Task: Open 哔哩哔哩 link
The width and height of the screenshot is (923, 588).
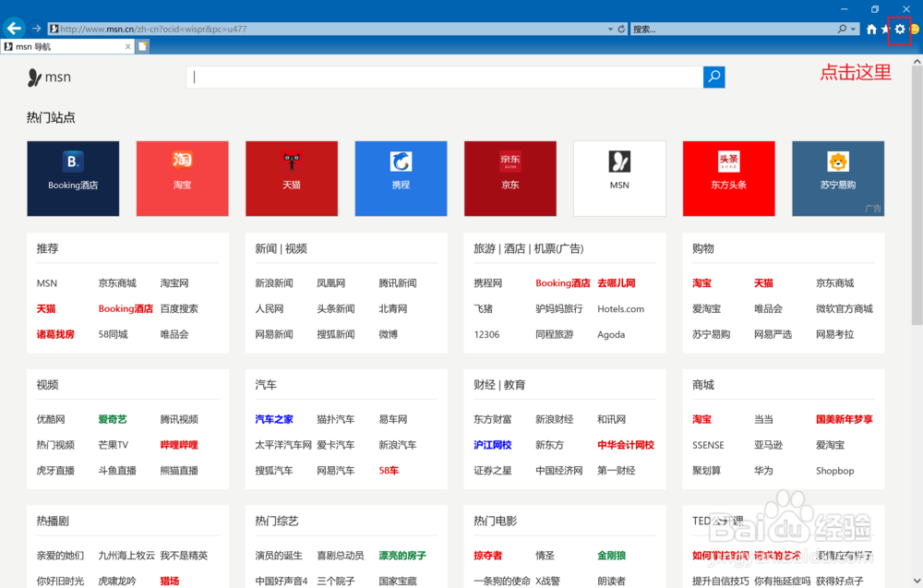Action: (x=179, y=445)
